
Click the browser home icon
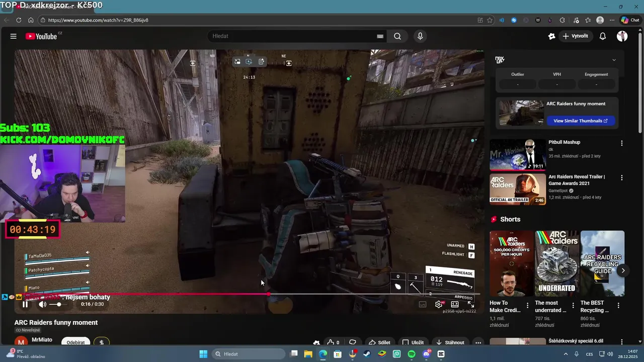tap(31, 20)
